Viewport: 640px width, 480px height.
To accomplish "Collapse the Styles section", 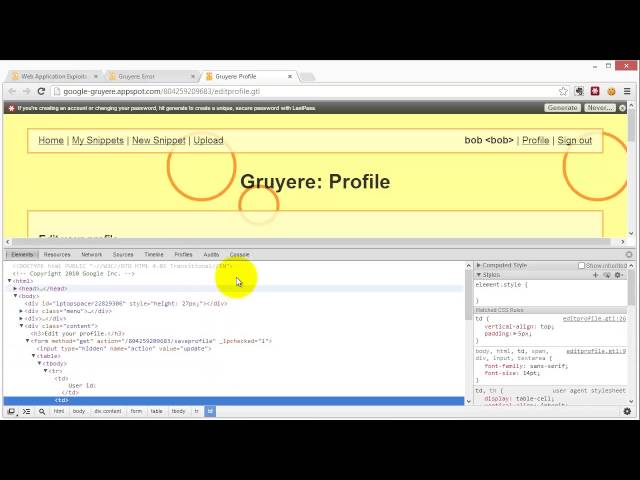I will (479, 275).
